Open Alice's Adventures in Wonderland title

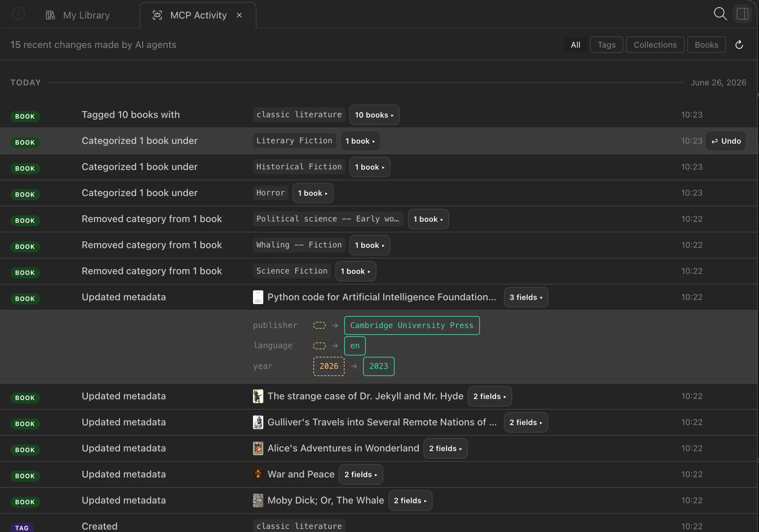coord(343,448)
